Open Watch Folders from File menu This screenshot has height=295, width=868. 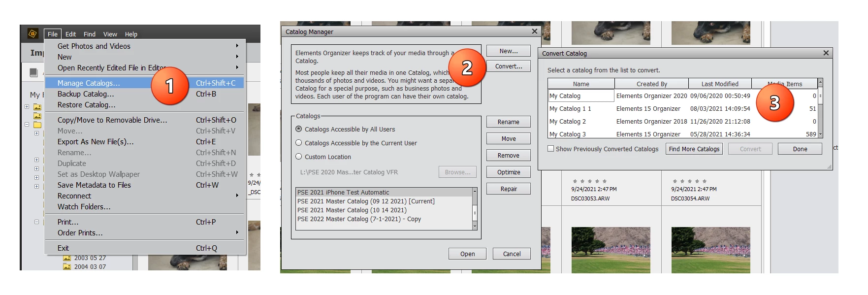click(x=144, y=206)
